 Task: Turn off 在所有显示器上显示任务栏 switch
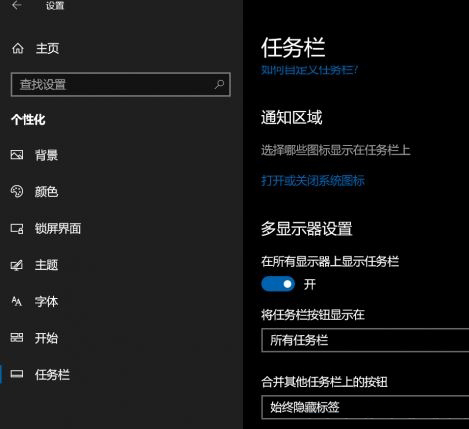coord(278,284)
